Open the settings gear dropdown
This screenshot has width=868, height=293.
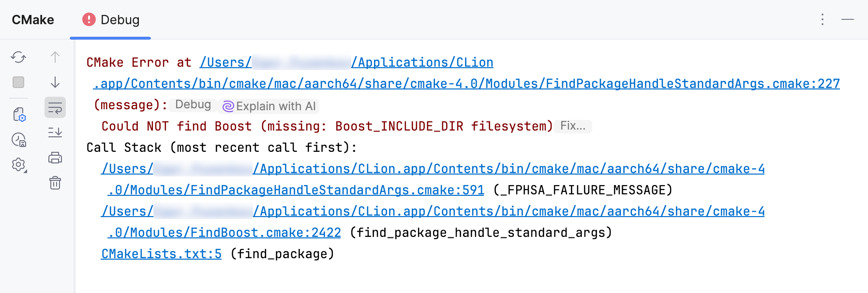point(18,165)
